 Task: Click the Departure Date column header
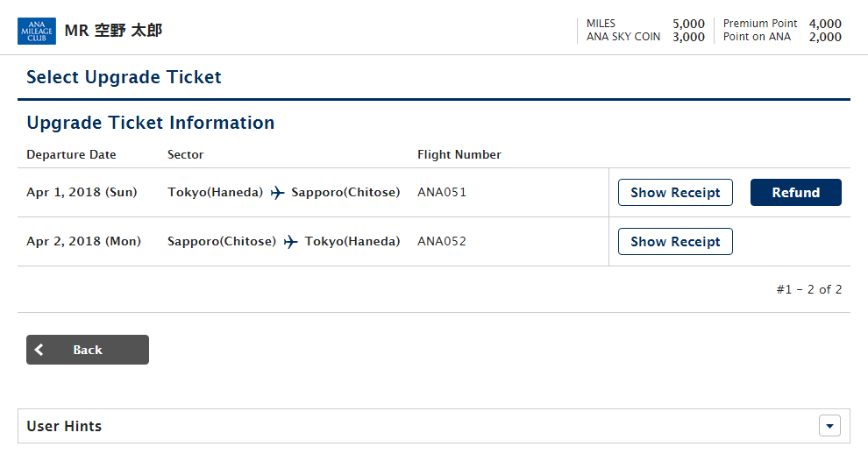click(71, 155)
